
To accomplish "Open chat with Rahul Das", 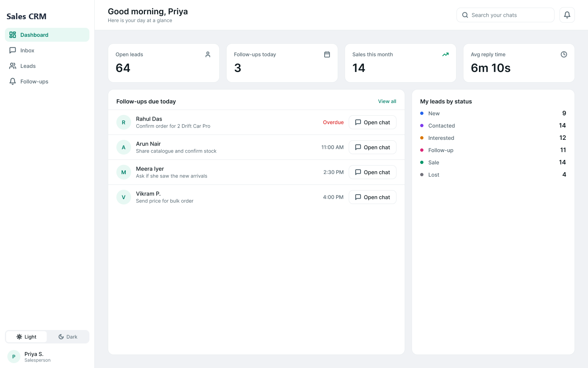I will [x=372, y=122].
